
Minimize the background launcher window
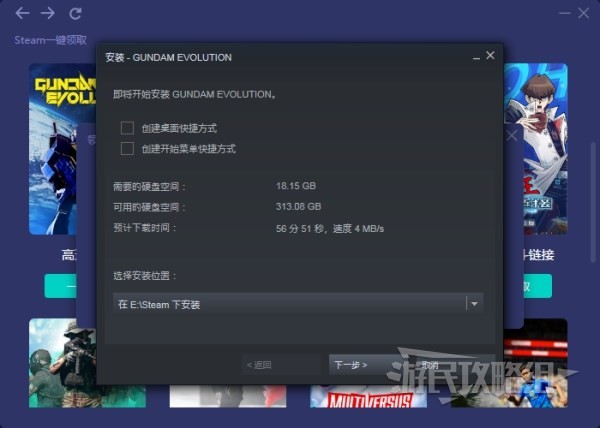[x=564, y=13]
